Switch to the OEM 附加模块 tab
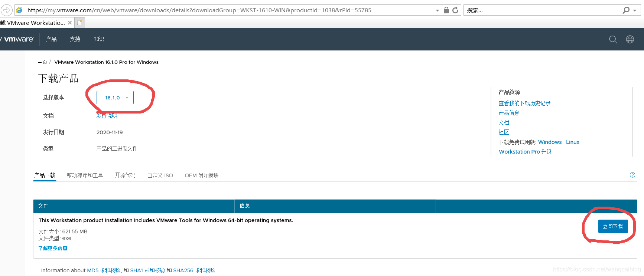The width and height of the screenshot is (644, 276). click(x=202, y=175)
